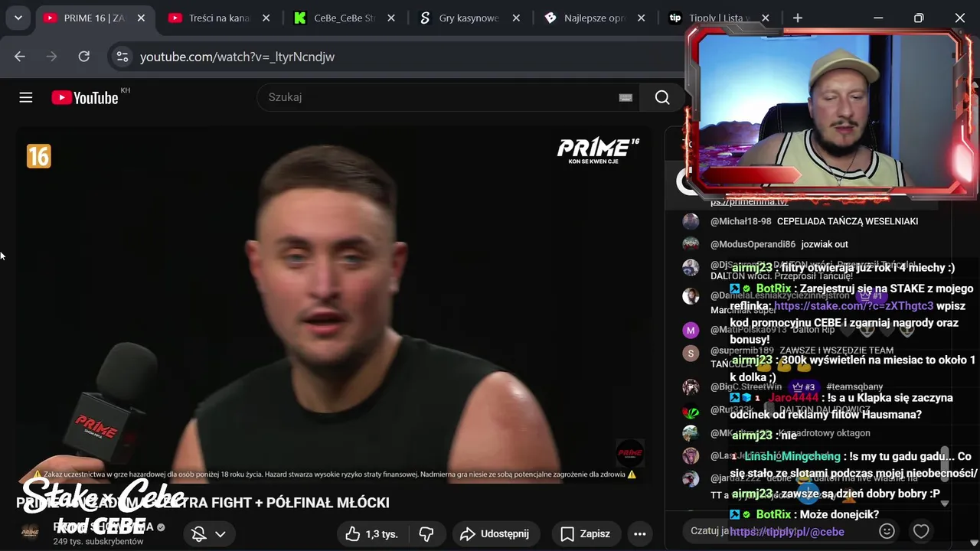Expand the notification options chevron
The height and width of the screenshot is (551, 980).
tap(220, 534)
